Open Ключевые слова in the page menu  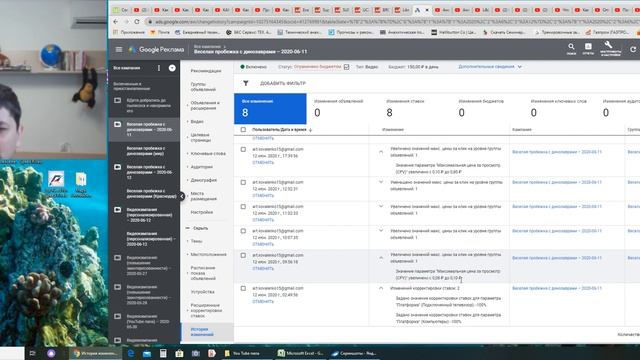click(208, 153)
